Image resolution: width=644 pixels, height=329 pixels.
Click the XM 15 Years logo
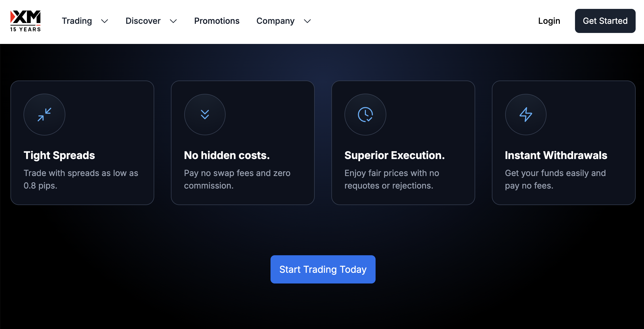(x=25, y=21)
